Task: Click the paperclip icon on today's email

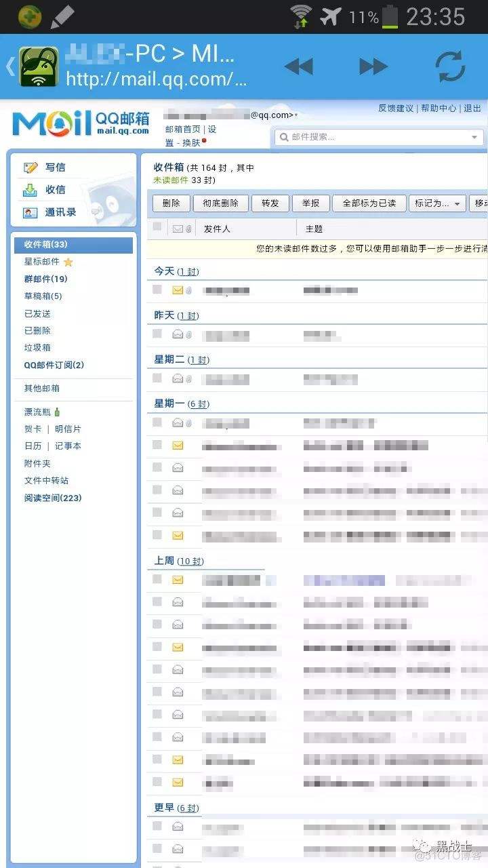Action: [189, 291]
